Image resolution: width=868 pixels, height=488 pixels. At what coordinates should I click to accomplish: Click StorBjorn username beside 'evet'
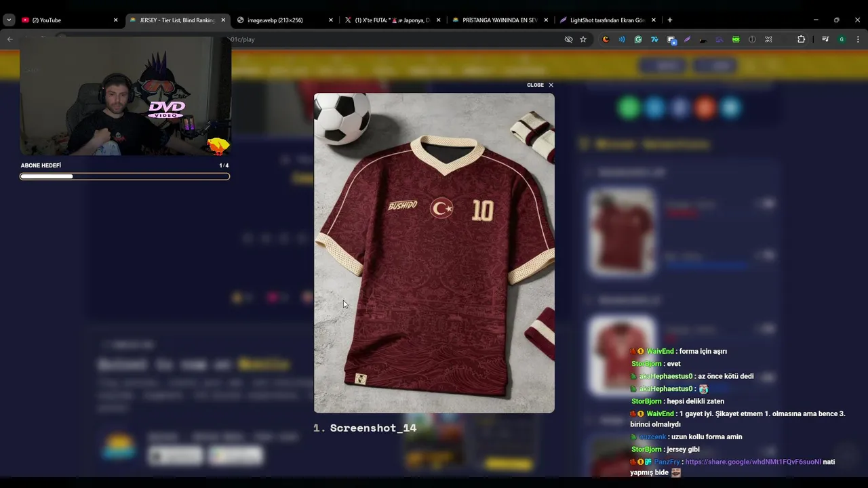[646, 364]
